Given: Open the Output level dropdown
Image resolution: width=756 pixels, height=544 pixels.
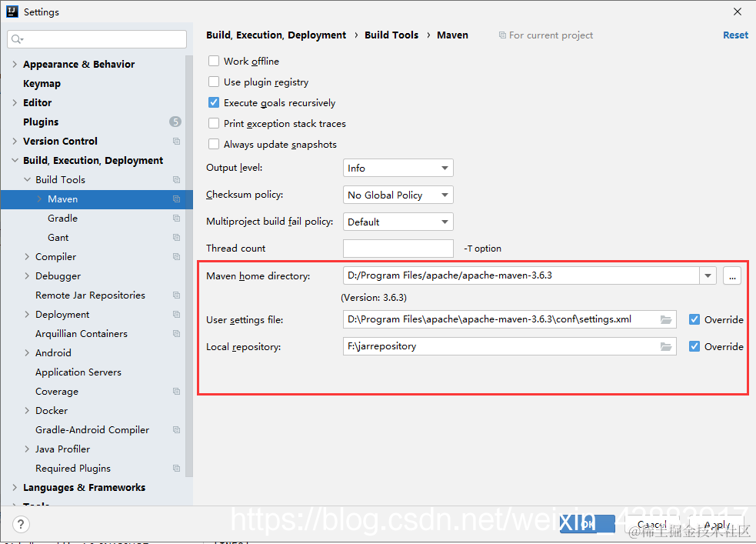Looking at the screenshot, I should pyautogui.click(x=398, y=168).
